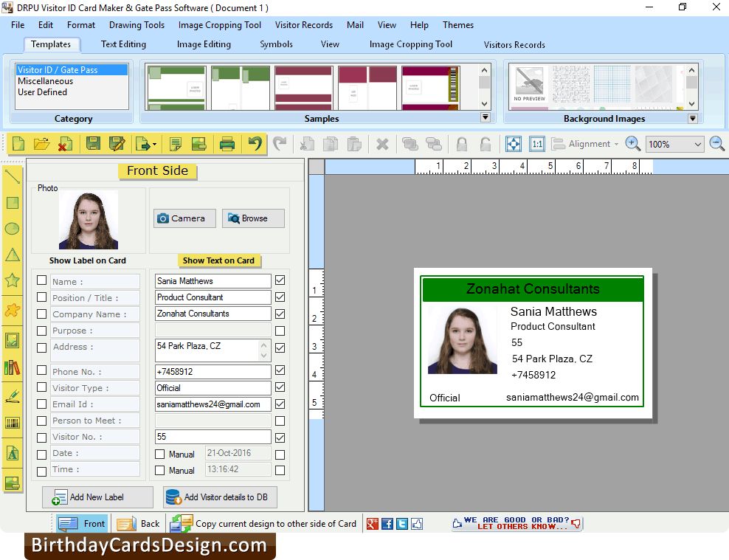Enable the Name label checkbox

click(42, 280)
